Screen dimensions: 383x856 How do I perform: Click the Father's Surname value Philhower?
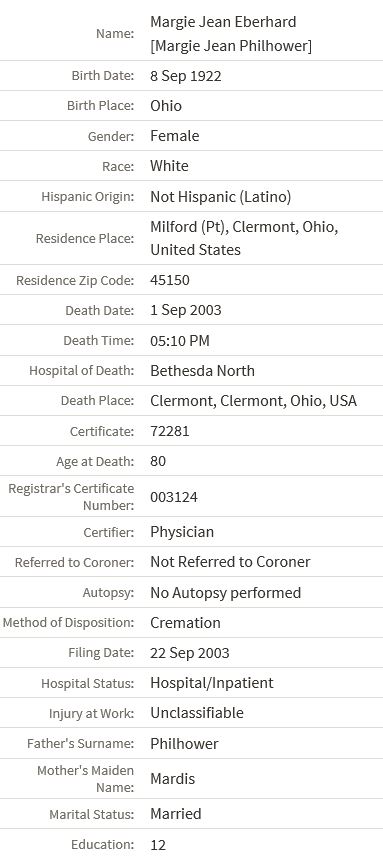(184, 744)
